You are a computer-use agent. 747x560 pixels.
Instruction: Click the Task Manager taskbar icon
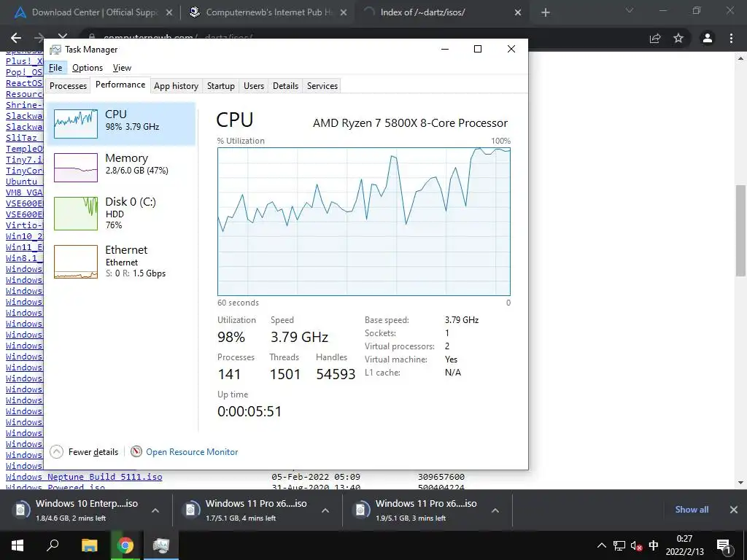click(x=161, y=545)
